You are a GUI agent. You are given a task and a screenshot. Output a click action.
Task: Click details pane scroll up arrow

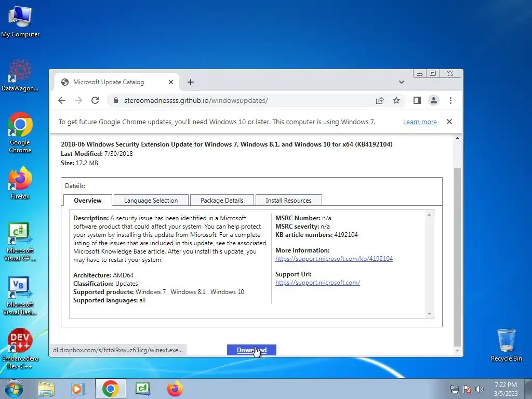[429, 215]
